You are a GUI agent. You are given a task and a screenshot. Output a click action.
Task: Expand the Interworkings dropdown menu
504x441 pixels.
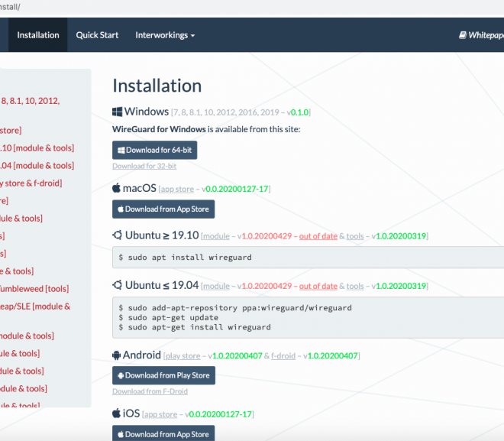click(x=165, y=35)
